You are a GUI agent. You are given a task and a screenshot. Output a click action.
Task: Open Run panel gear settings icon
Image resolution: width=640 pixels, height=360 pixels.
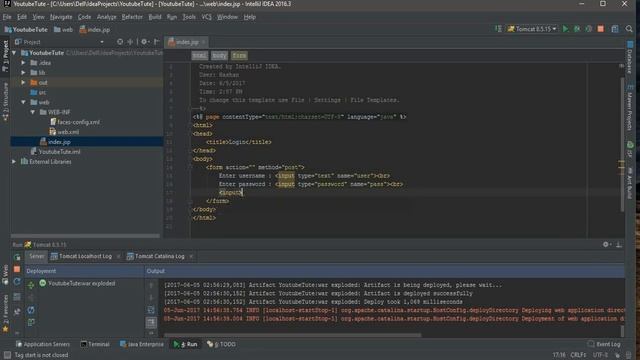[x=606, y=244]
